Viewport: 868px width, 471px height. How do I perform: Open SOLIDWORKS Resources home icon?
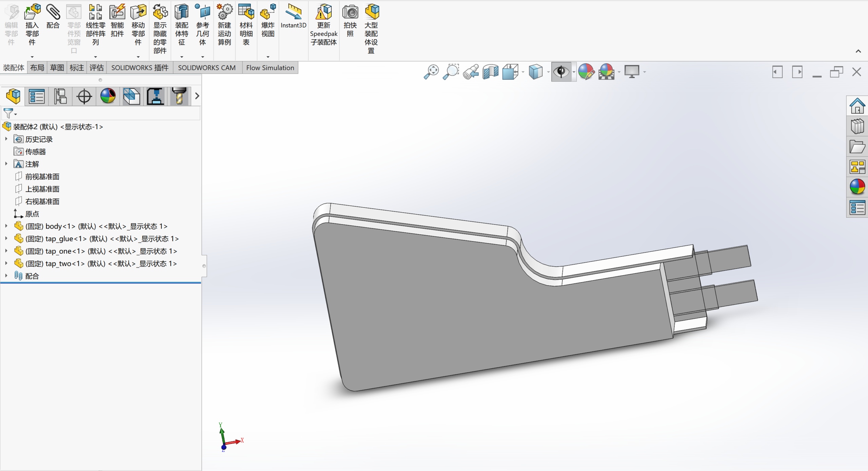[x=857, y=106]
